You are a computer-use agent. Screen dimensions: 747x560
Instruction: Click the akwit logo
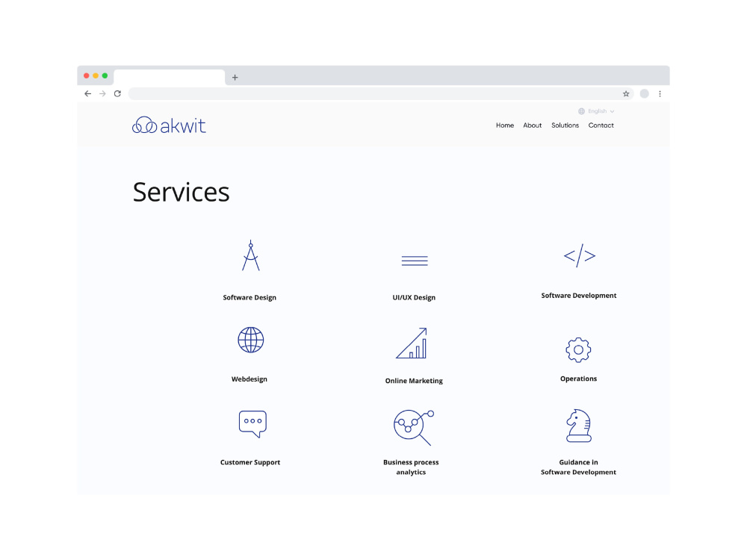pos(169,125)
